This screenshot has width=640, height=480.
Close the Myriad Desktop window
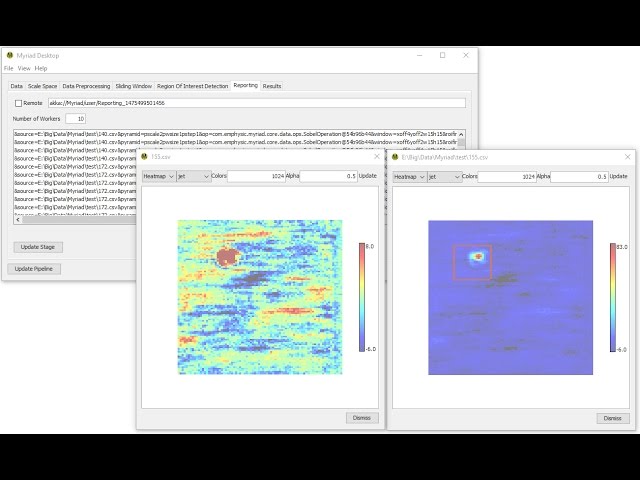(x=466, y=55)
